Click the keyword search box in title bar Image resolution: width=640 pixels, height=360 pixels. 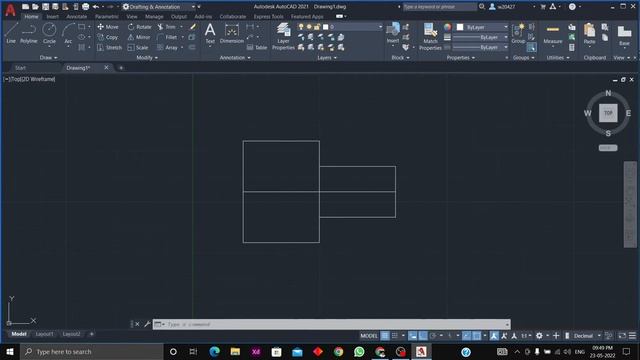click(440, 7)
